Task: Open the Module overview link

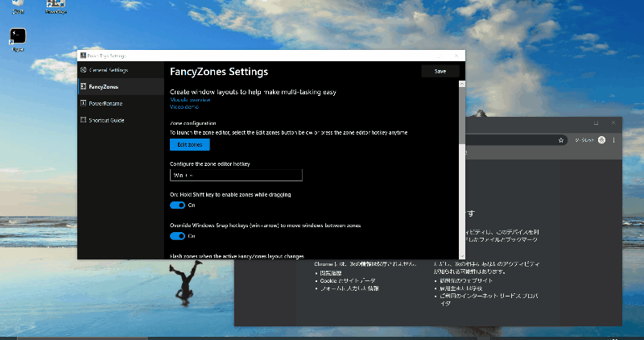Action: [x=190, y=99]
